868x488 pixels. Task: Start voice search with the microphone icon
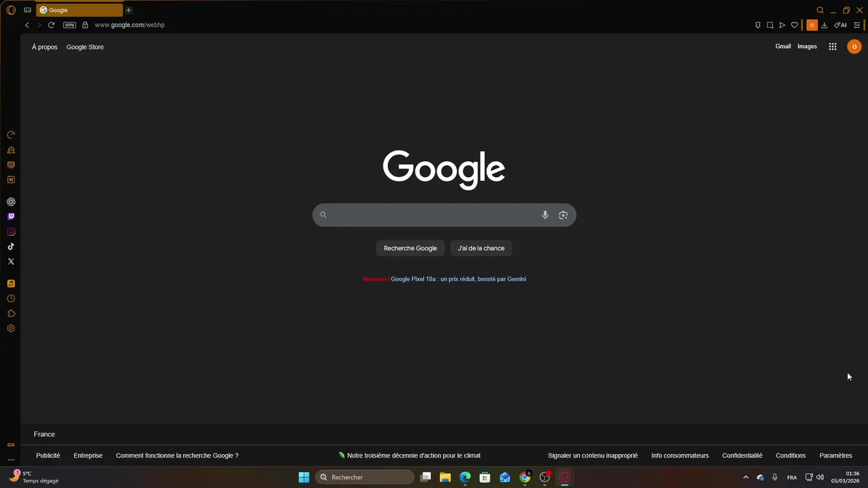coord(545,215)
